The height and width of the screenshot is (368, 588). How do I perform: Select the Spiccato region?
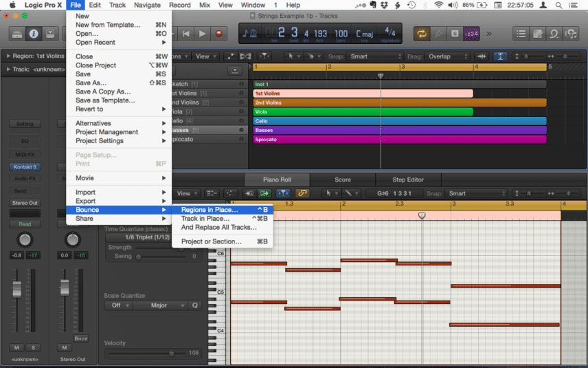[x=400, y=140]
